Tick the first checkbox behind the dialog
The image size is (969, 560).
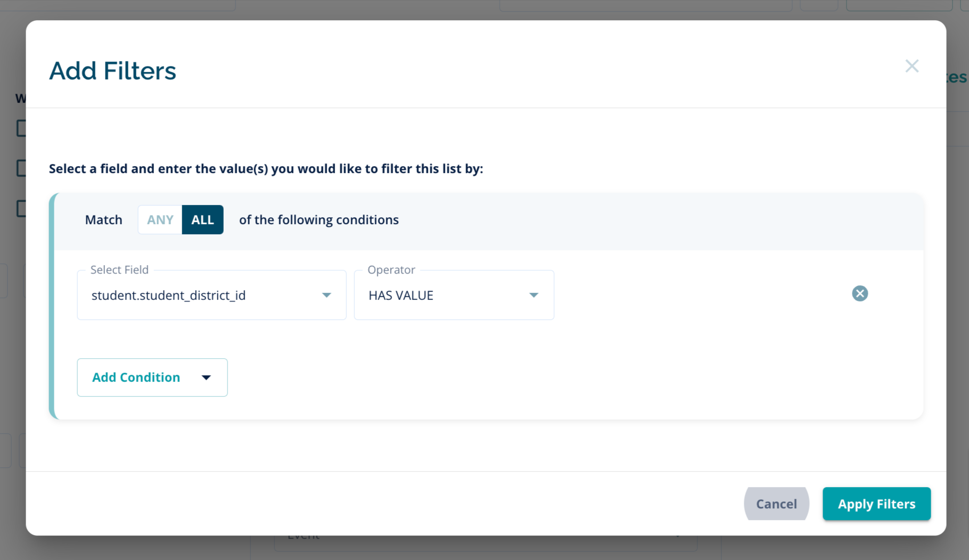click(21, 128)
